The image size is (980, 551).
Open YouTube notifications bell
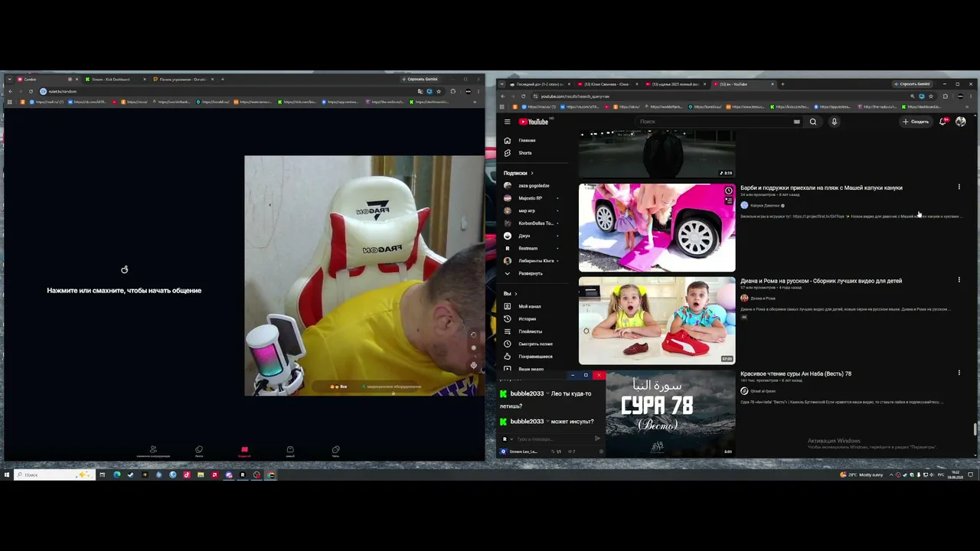(942, 122)
